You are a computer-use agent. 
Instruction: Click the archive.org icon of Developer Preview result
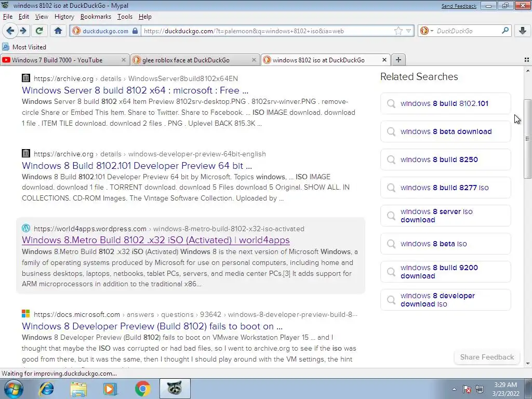[x=26, y=153]
